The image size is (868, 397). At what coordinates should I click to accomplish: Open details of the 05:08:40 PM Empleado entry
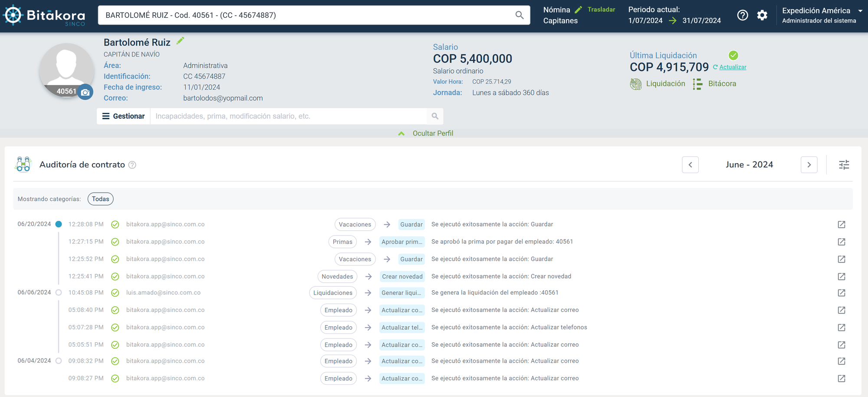(x=842, y=310)
